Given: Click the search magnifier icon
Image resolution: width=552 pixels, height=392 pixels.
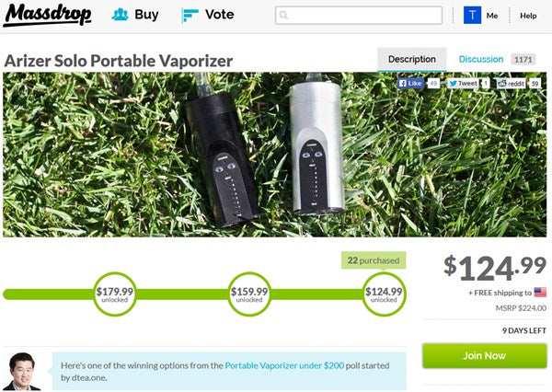Looking at the screenshot, I should pos(283,15).
